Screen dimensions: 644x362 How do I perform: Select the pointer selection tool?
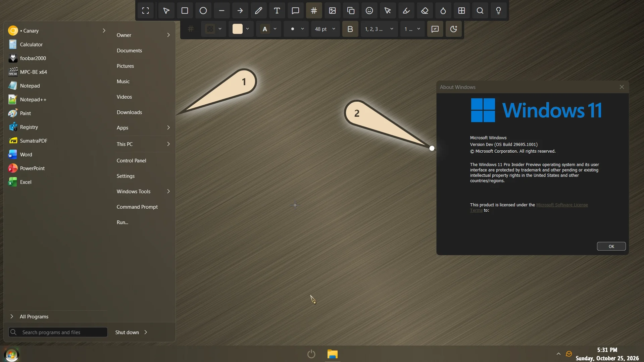(x=166, y=11)
